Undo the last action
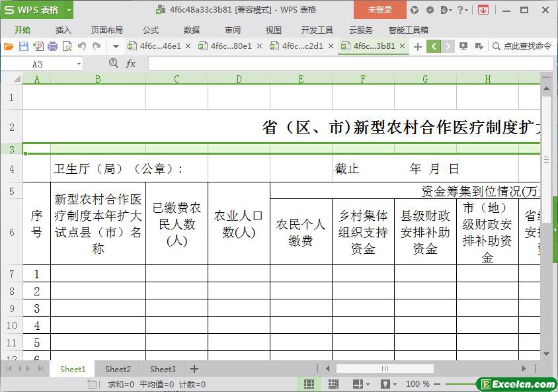This screenshot has width=558, height=392. pos(82,46)
